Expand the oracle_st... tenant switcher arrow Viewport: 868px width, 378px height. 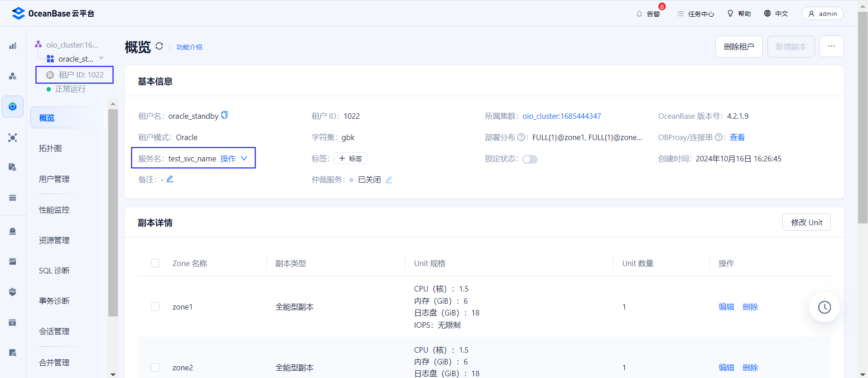101,58
